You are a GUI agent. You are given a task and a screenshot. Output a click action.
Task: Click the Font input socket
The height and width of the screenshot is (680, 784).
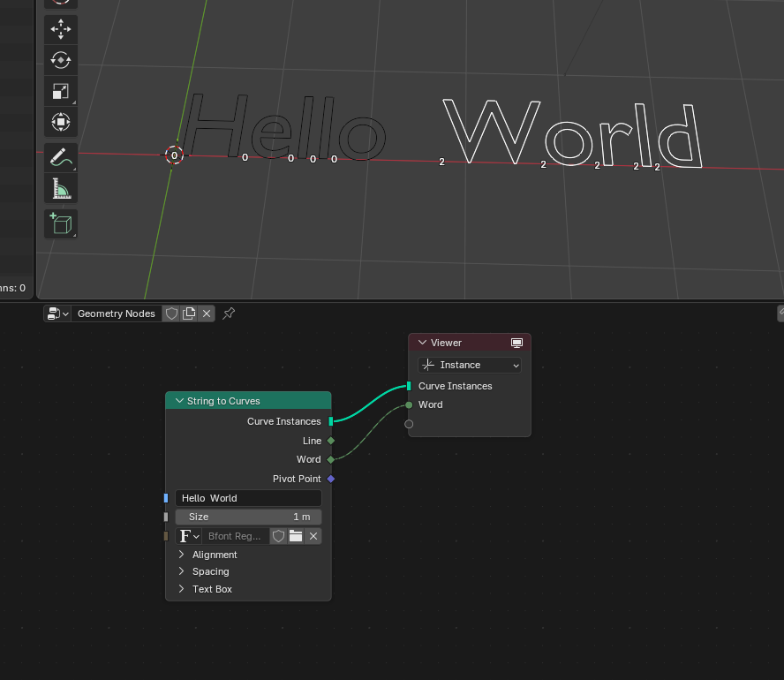(x=166, y=536)
